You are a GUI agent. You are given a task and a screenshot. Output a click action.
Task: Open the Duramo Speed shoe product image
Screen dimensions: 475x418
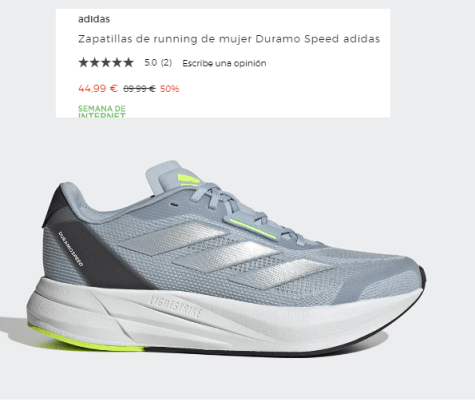(x=227, y=259)
